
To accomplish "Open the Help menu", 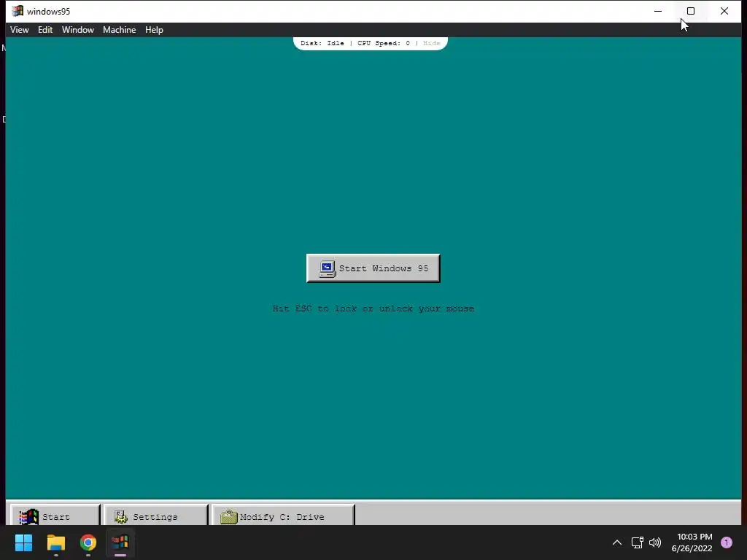I will click(154, 29).
